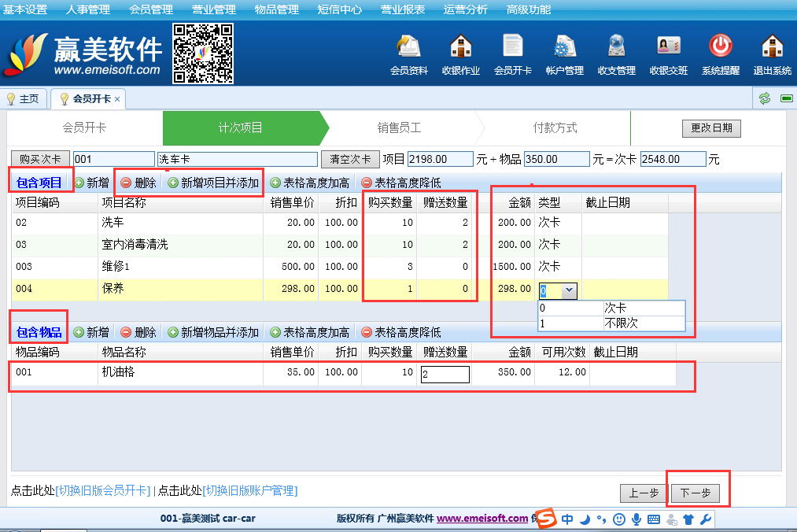797x532 pixels.
Task: Switch to the 主页 tab
Action: tap(24, 99)
